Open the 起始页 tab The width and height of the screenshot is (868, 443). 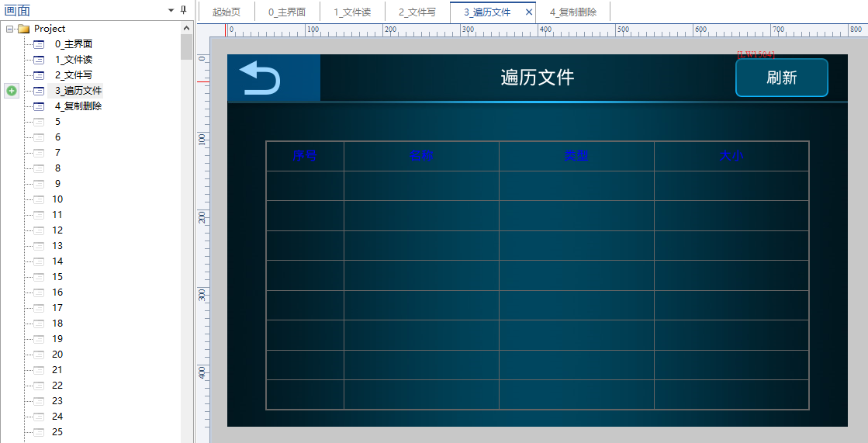[227, 12]
